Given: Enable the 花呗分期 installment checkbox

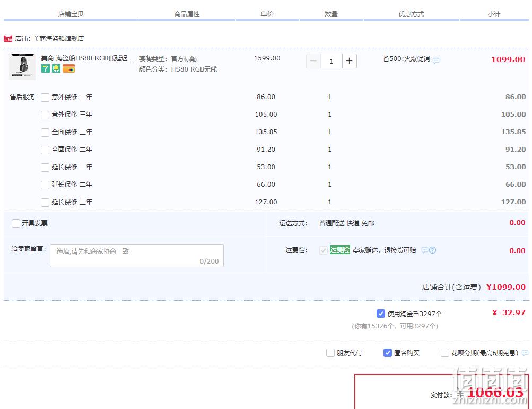Looking at the screenshot, I should (x=445, y=353).
